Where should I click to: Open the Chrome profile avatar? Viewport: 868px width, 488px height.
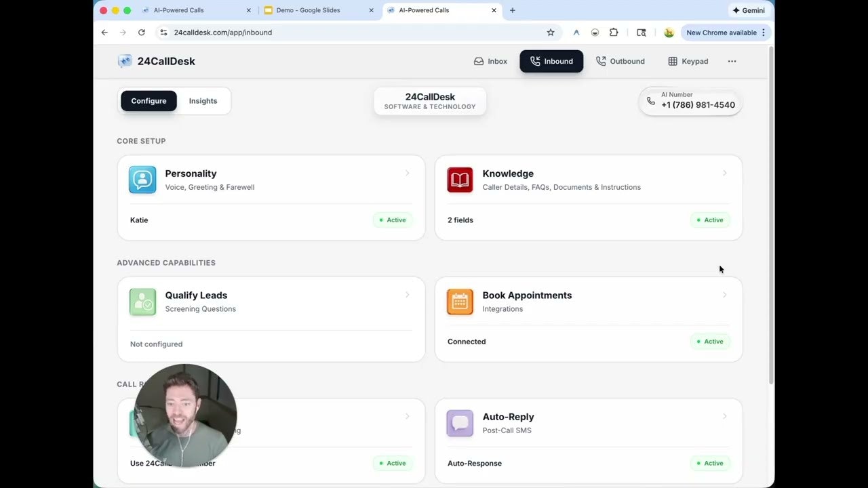669,33
